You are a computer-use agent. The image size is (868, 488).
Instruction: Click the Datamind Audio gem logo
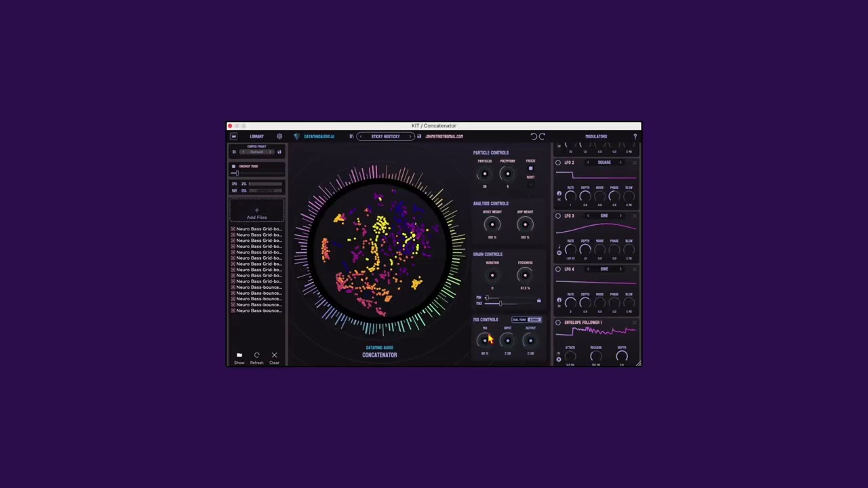coord(296,136)
